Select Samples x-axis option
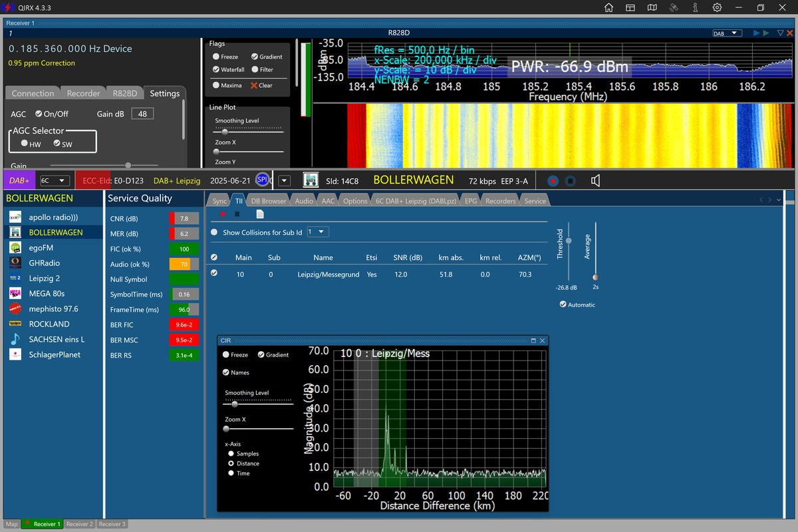 (231, 454)
